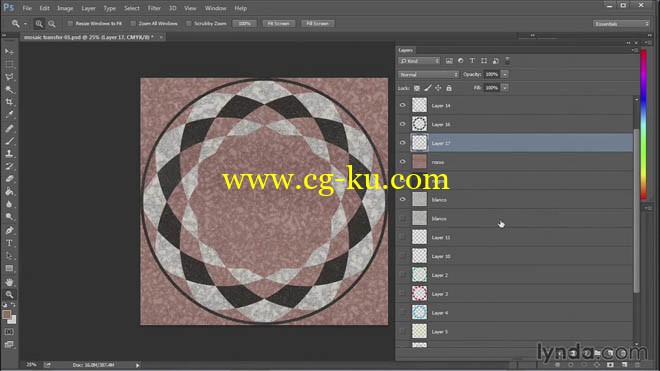Select the Crop tool
This screenshot has width=660, height=371.
tap(9, 102)
